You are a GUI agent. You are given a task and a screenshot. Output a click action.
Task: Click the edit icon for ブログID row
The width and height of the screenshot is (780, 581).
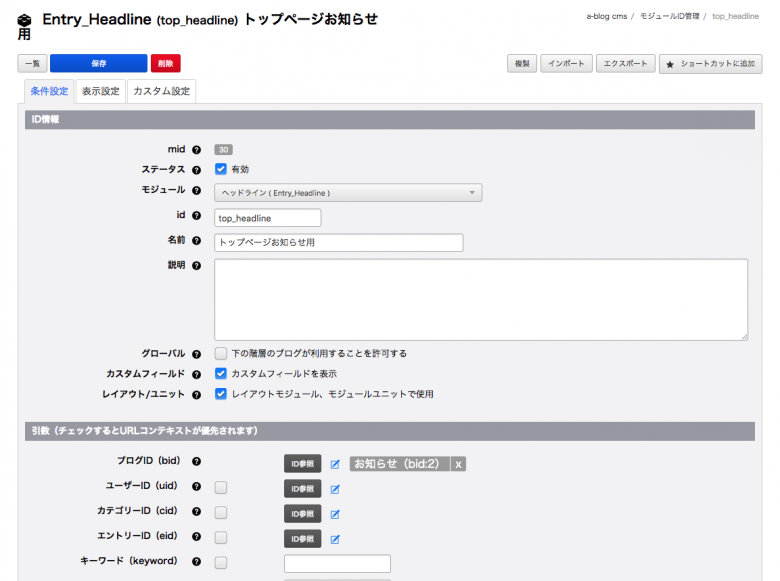tap(335, 464)
